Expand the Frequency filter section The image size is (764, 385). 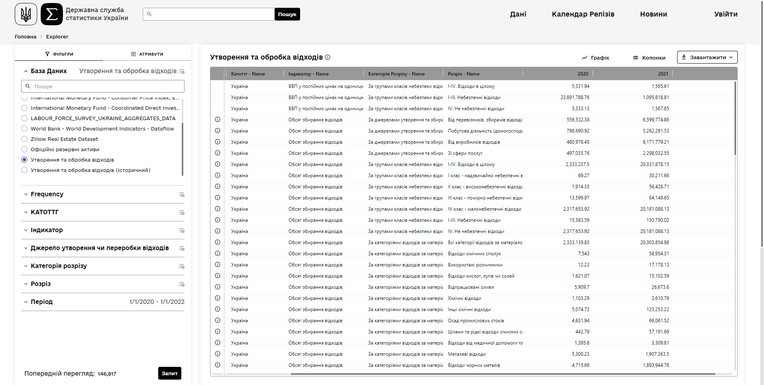click(x=26, y=194)
